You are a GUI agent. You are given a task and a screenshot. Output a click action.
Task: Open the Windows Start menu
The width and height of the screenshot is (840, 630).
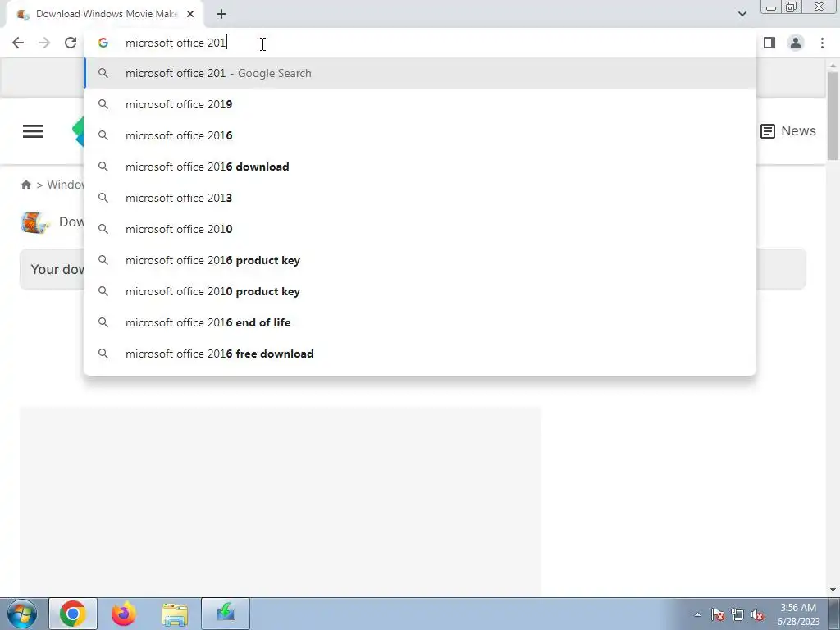pos(22,614)
